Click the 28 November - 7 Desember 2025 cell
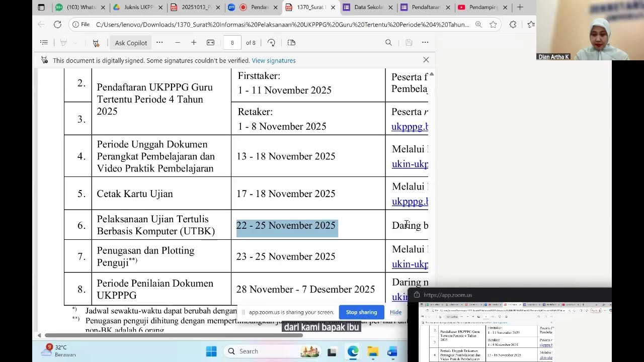Viewport: 644px width, 362px height. coord(308,289)
